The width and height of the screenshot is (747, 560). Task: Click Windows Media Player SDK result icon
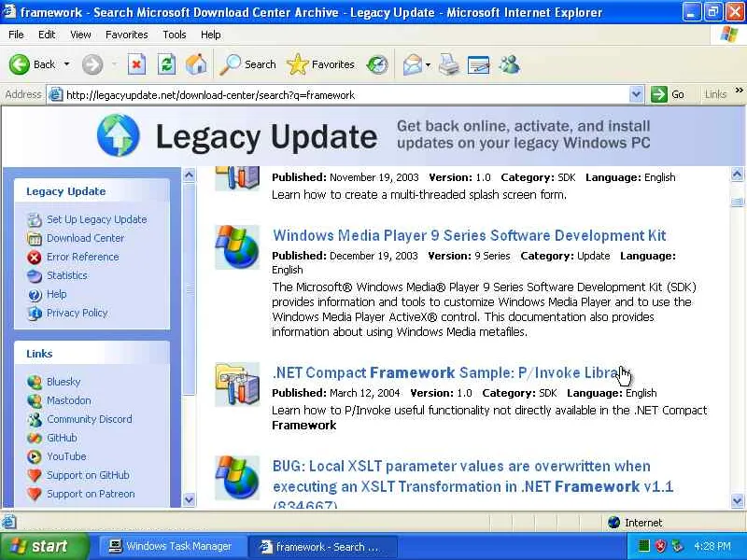[237, 247]
